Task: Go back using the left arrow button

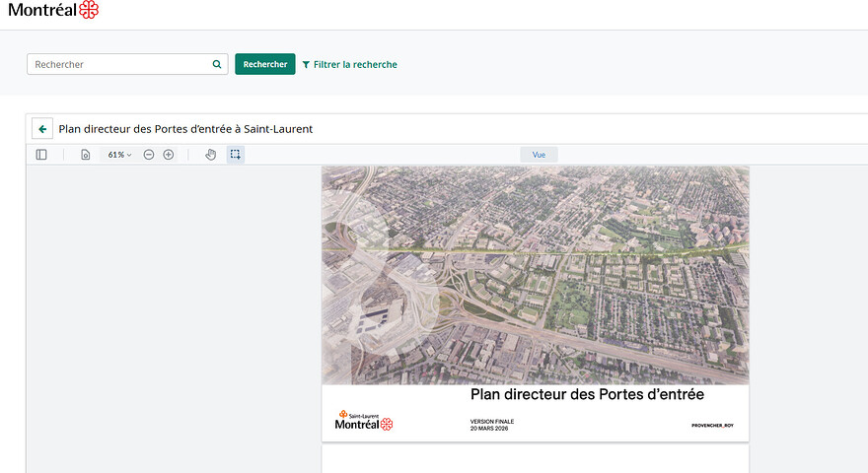Action: pyautogui.click(x=42, y=129)
